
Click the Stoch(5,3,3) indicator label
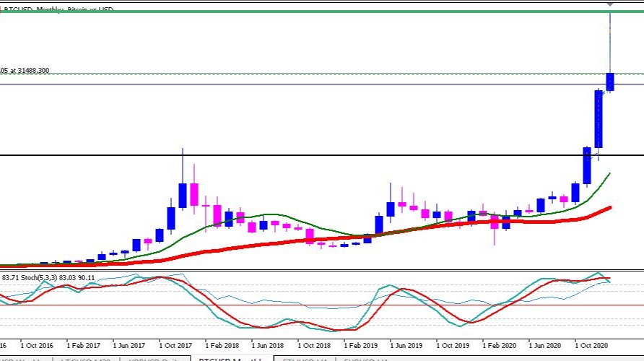(x=48, y=278)
